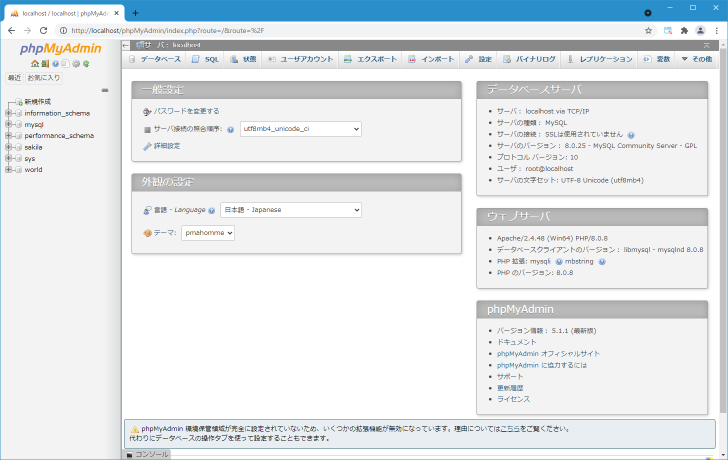The width and height of the screenshot is (728, 460).
Task: Click the database icon next to sakila
Action: coord(19,147)
